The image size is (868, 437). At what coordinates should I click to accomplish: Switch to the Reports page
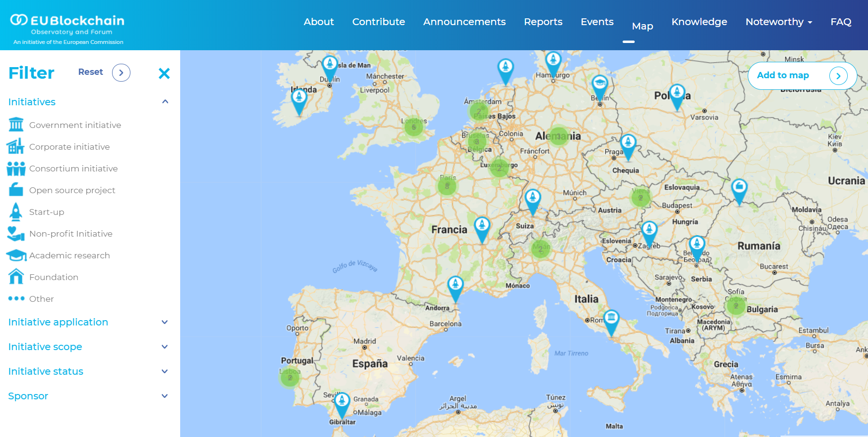[543, 22]
